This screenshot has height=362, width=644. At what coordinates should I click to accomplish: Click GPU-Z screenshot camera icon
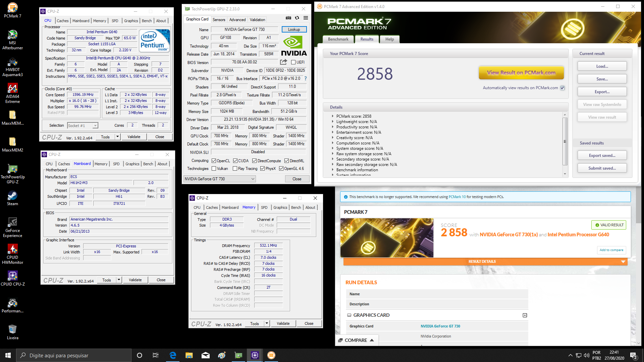tap(288, 18)
